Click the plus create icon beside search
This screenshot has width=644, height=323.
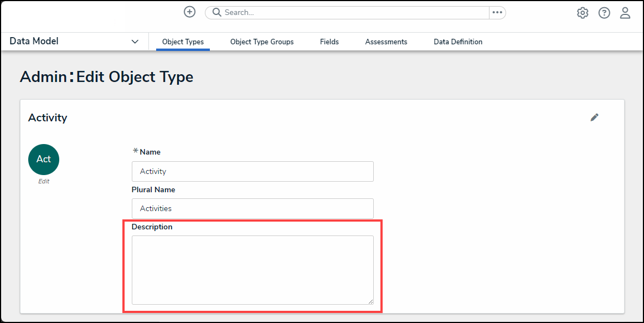[189, 12]
